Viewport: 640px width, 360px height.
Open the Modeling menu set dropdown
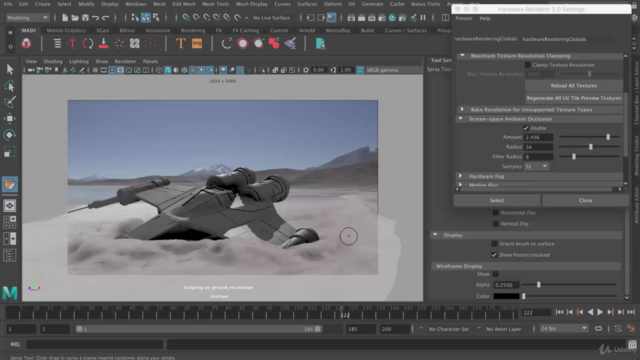point(27,18)
